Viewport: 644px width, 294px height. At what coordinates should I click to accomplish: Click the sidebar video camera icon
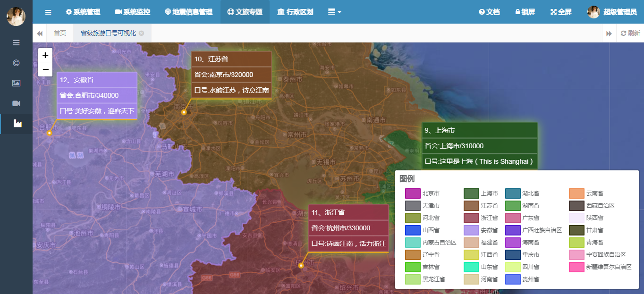pos(16,103)
